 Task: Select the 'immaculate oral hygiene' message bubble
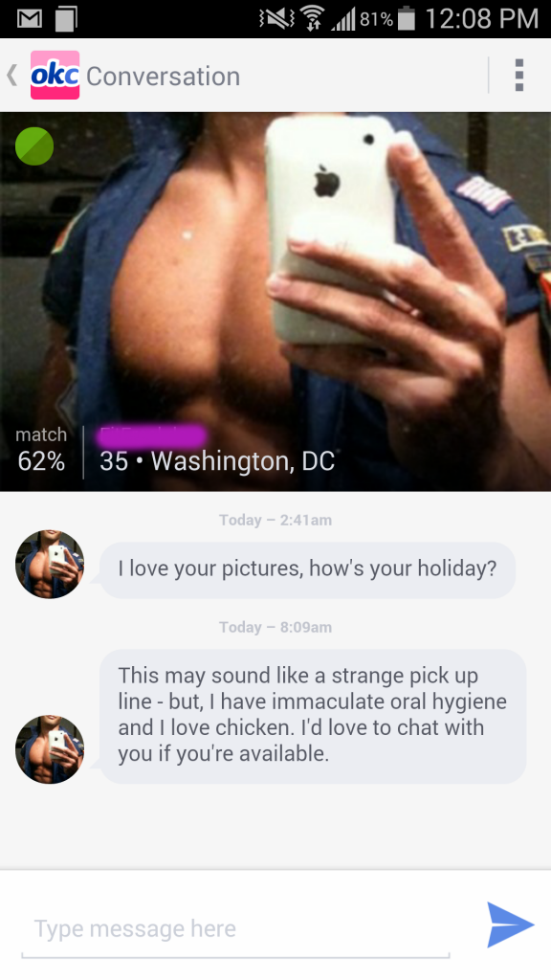tap(313, 716)
